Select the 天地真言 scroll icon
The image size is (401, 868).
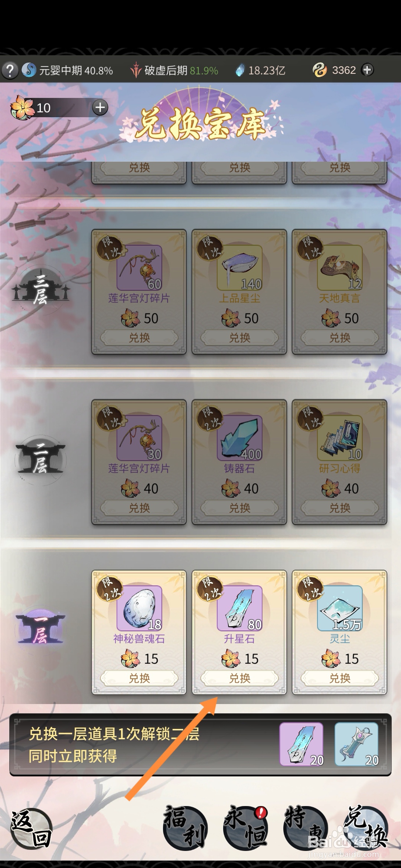click(x=340, y=267)
